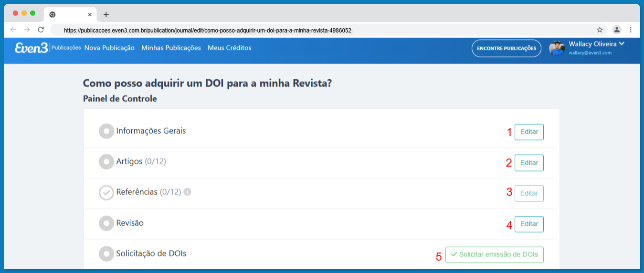The height and width of the screenshot is (273, 644).
Task: Expand the Wallacy Oliveira account dropdown
Action: (622, 44)
